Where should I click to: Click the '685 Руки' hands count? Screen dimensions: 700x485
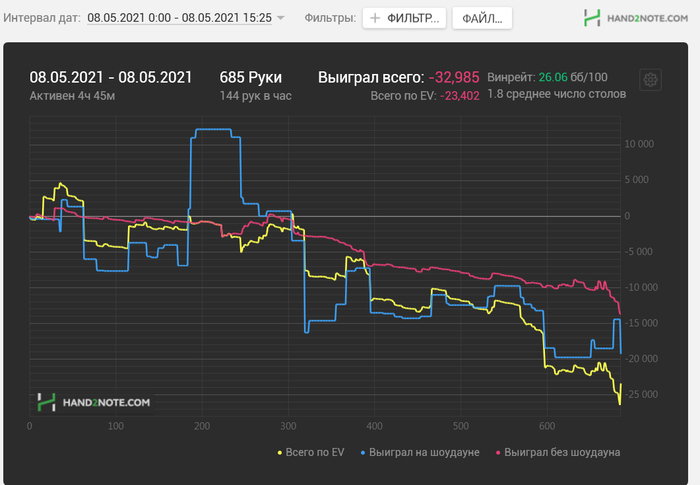pos(250,77)
